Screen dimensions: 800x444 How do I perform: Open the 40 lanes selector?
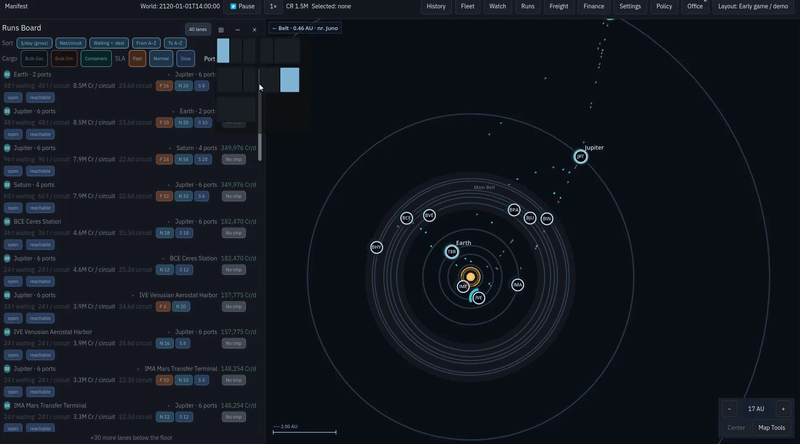(x=198, y=30)
